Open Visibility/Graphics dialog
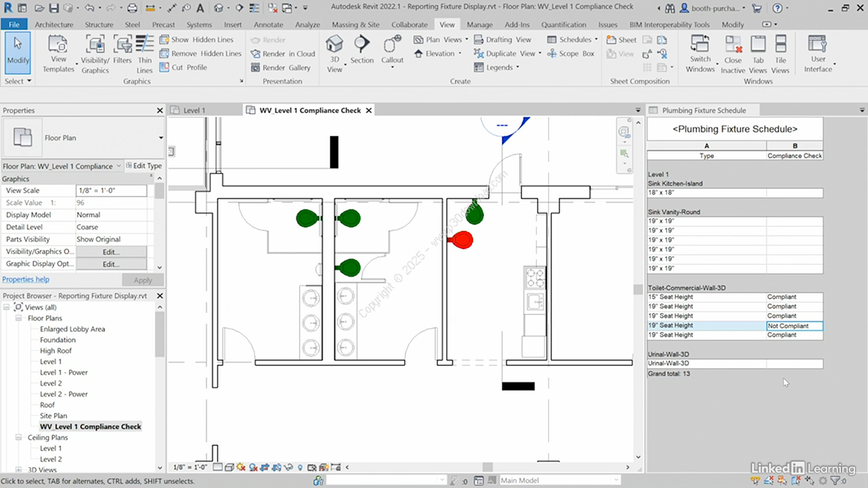 click(x=95, y=54)
